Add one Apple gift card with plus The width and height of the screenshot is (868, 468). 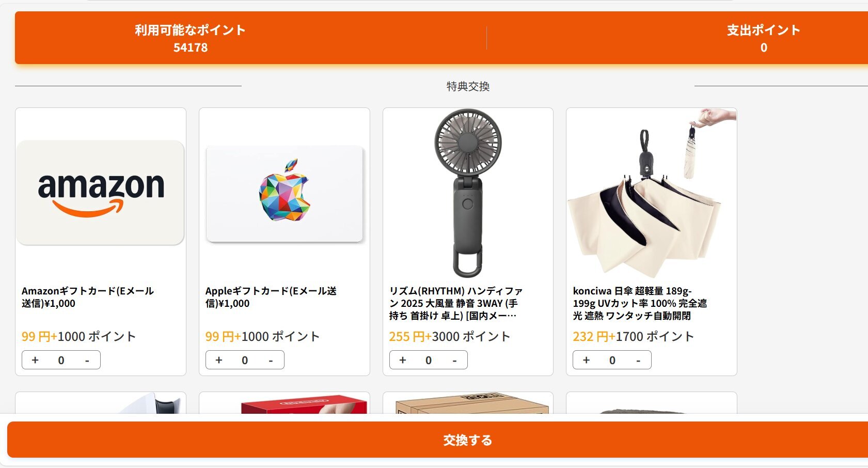(x=219, y=360)
